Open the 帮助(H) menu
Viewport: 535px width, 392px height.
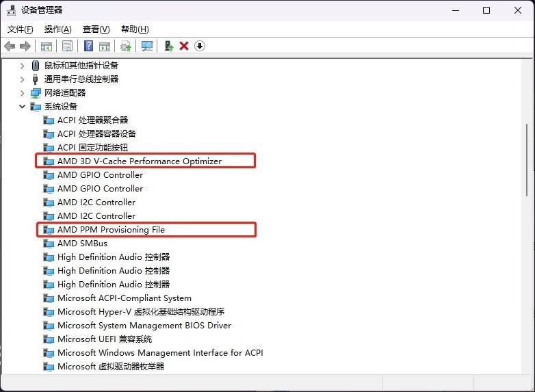point(135,29)
